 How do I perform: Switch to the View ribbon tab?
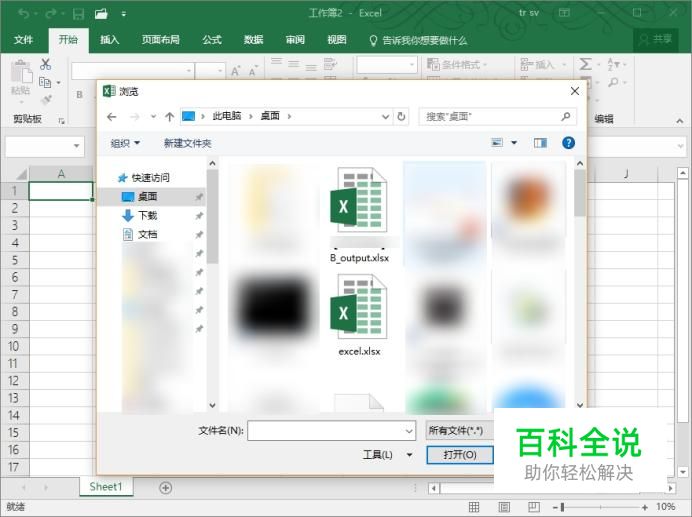pyautogui.click(x=337, y=40)
